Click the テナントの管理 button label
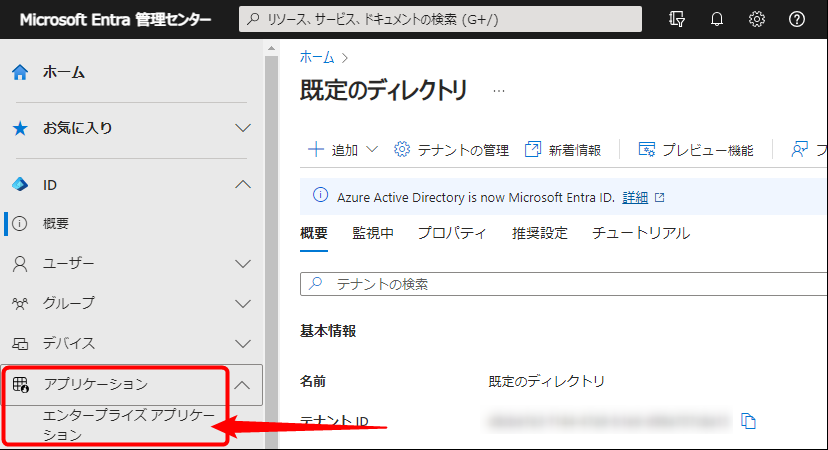 463,151
